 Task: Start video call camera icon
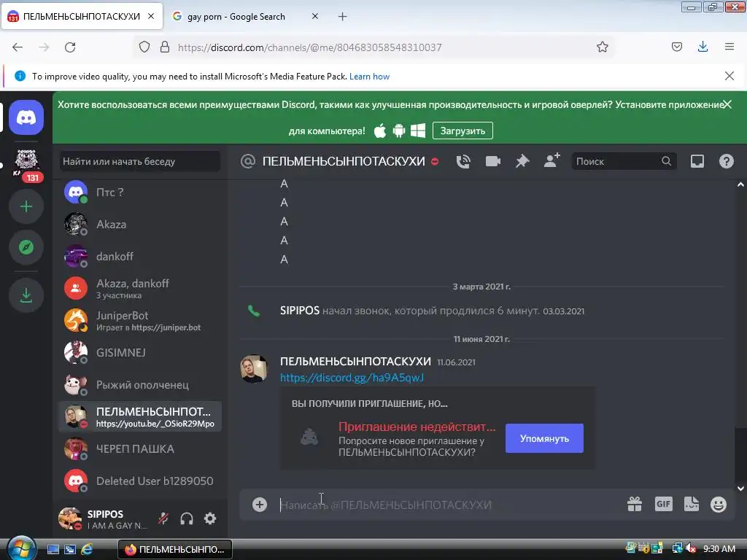pos(492,161)
